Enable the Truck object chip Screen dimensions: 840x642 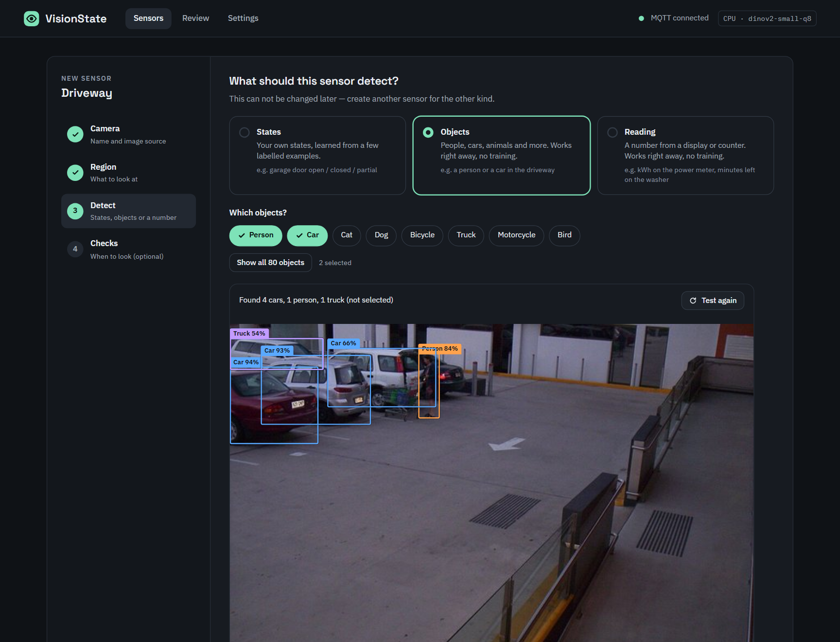(466, 235)
